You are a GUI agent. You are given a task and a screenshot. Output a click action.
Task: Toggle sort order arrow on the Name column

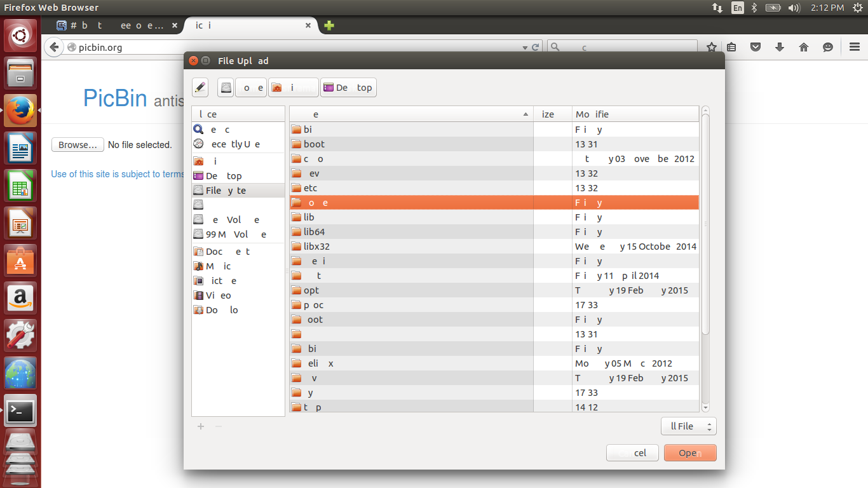coord(526,114)
